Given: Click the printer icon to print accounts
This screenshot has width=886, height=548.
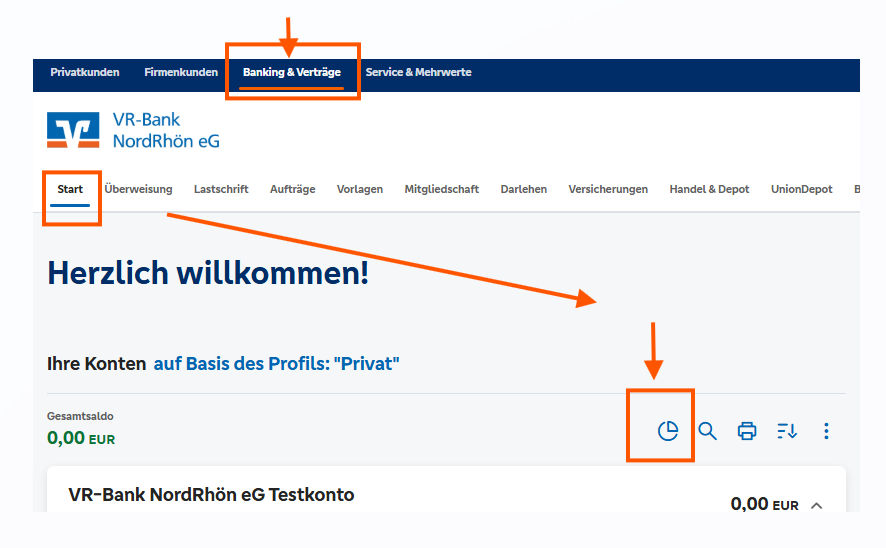Looking at the screenshot, I should point(747,431).
